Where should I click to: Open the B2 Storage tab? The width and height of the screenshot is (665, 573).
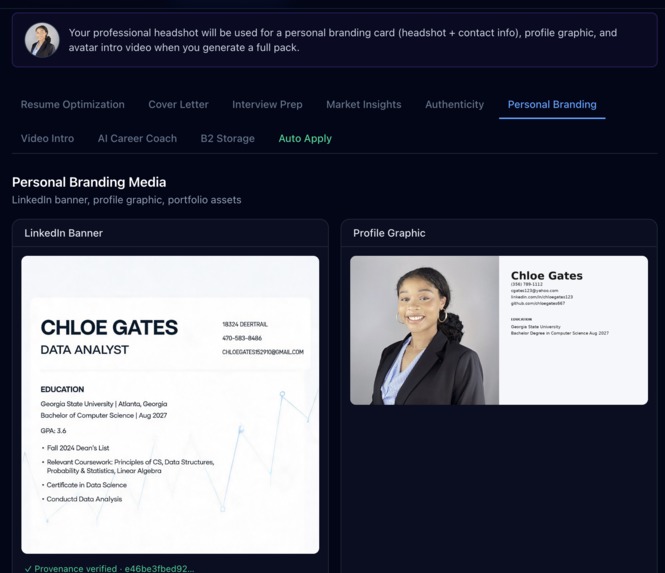point(227,138)
